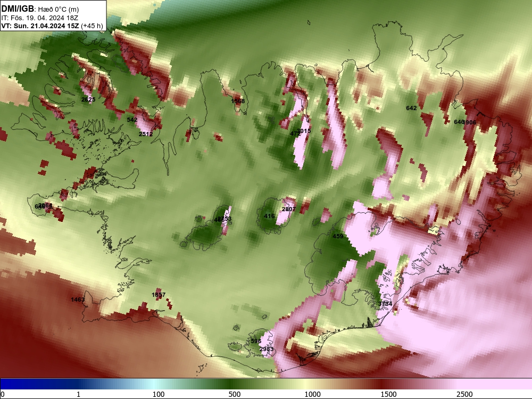The width and height of the screenshot is (532, 399).
Task: Click the 3734 value label
Action: [385, 304]
